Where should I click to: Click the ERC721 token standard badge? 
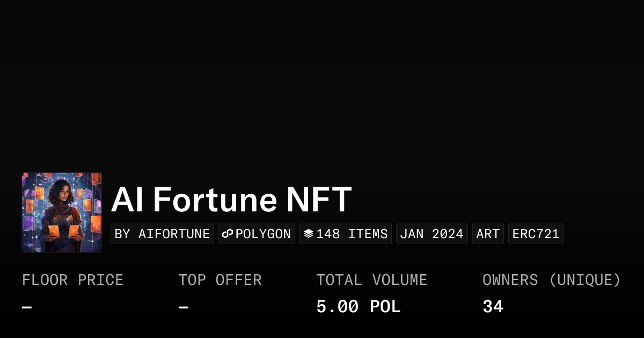pos(536,234)
